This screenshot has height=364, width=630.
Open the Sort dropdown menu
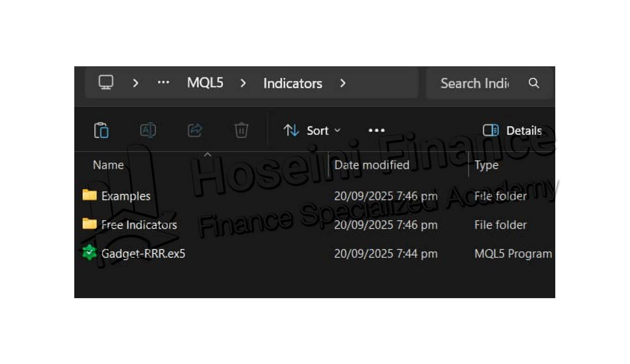312,131
